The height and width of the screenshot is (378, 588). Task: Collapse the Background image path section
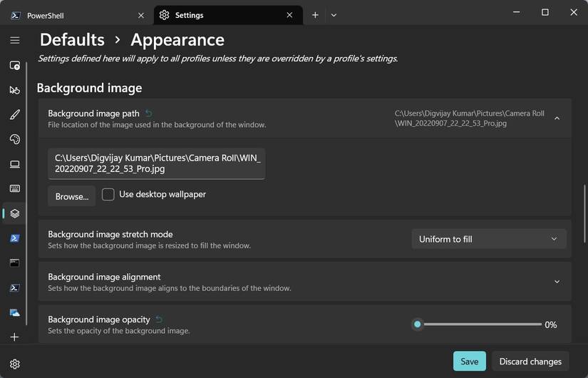tap(557, 118)
